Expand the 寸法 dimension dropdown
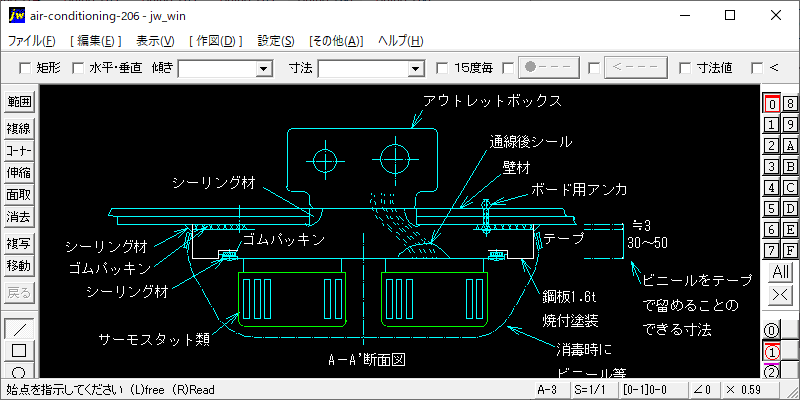 (x=415, y=68)
